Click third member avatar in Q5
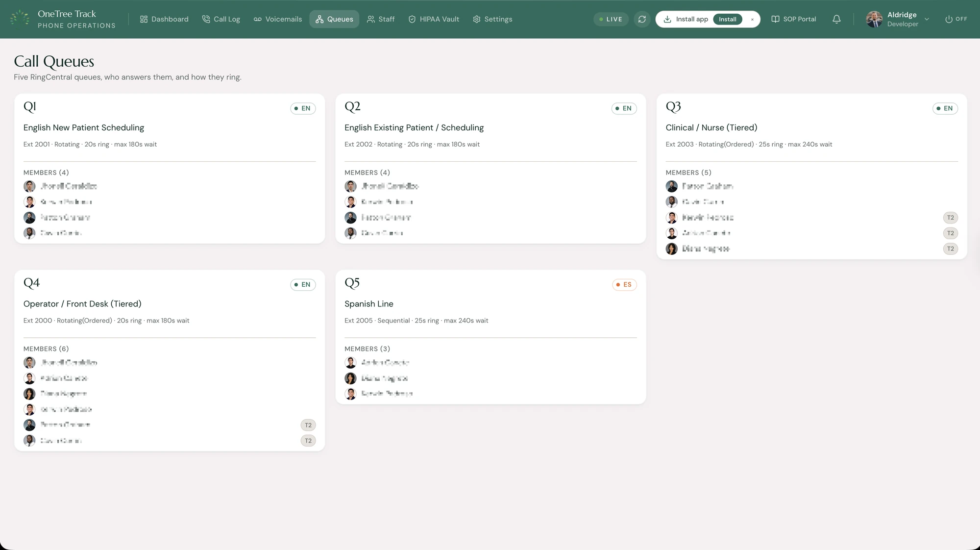This screenshot has width=980, height=550. coord(350,394)
